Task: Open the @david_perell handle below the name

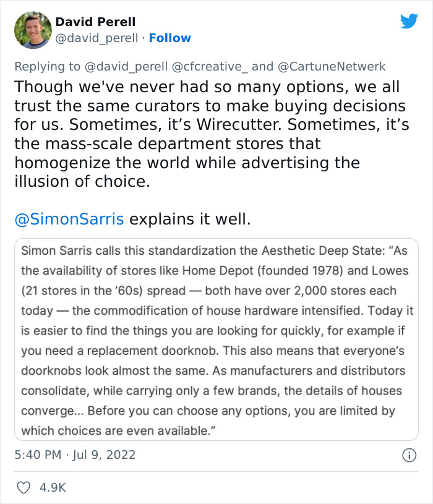Action: point(97,38)
